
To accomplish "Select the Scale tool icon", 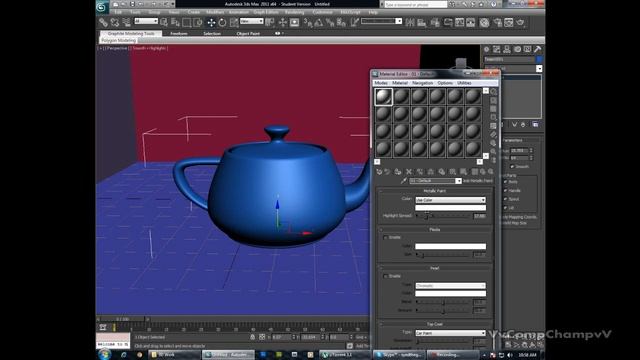I will tap(234, 22).
